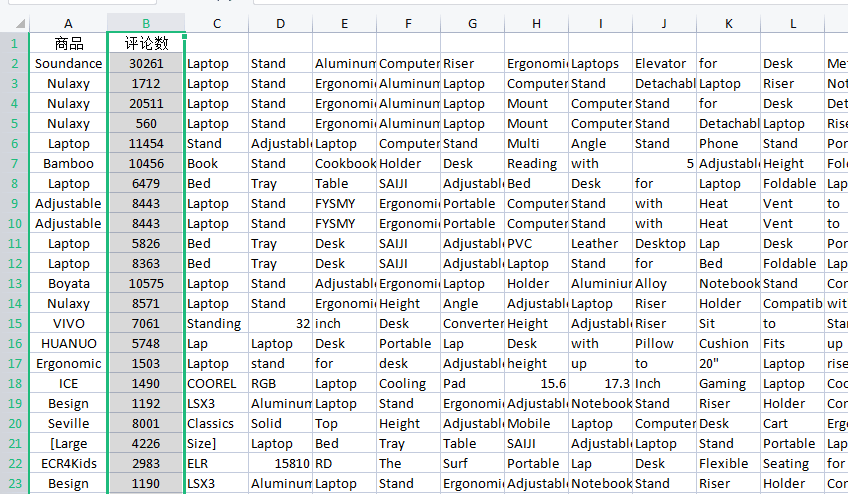848x494 pixels.
Task: Click cell containing ICE
Action: [68, 384]
